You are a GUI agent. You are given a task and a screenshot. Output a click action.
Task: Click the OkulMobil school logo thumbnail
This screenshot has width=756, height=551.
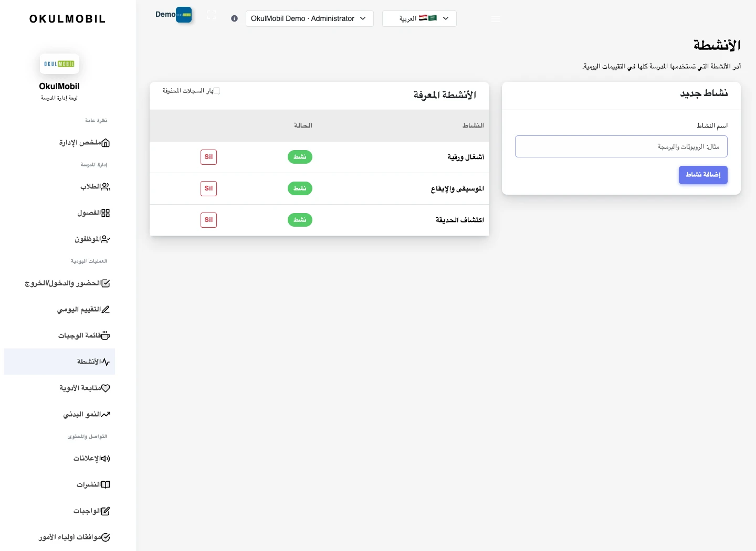coord(59,64)
